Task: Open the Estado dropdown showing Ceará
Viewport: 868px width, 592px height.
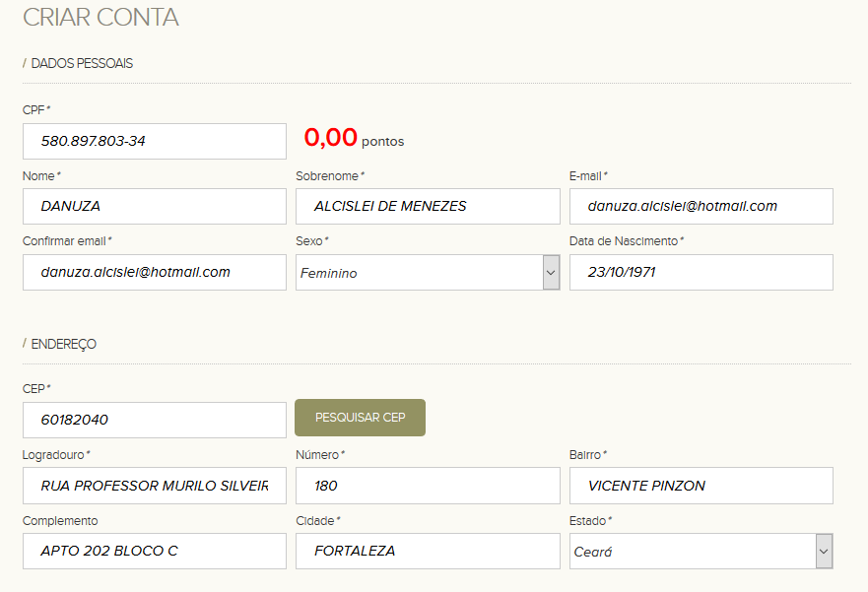Action: click(x=701, y=551)
